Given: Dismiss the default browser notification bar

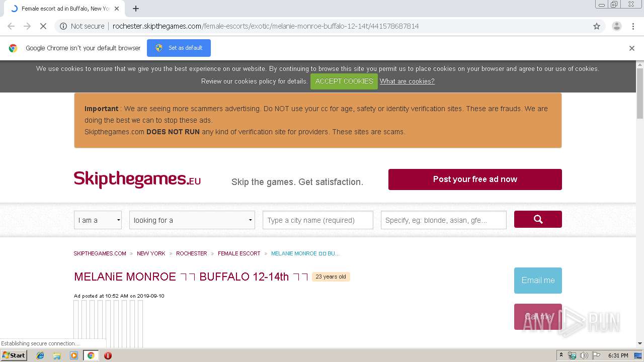Looking at the screenshot, I should click(x=632, y=48).
